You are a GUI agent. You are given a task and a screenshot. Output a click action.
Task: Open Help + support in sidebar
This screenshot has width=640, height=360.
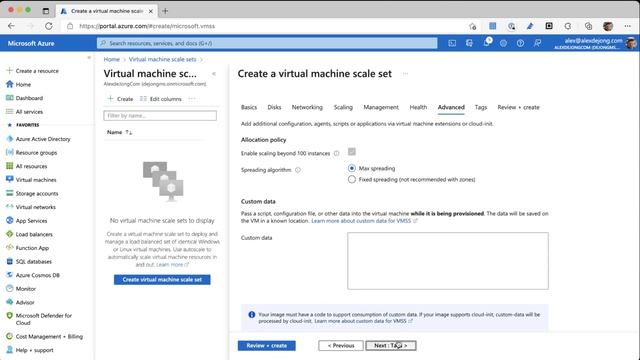coord(30,350)
